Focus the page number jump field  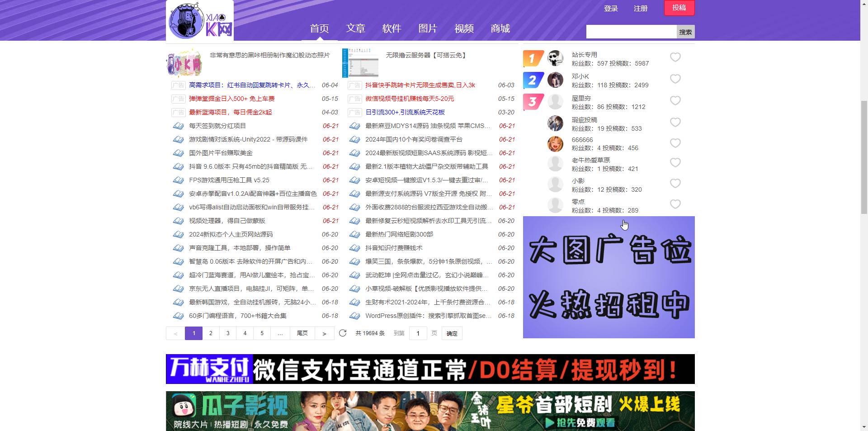pos(418,333)
